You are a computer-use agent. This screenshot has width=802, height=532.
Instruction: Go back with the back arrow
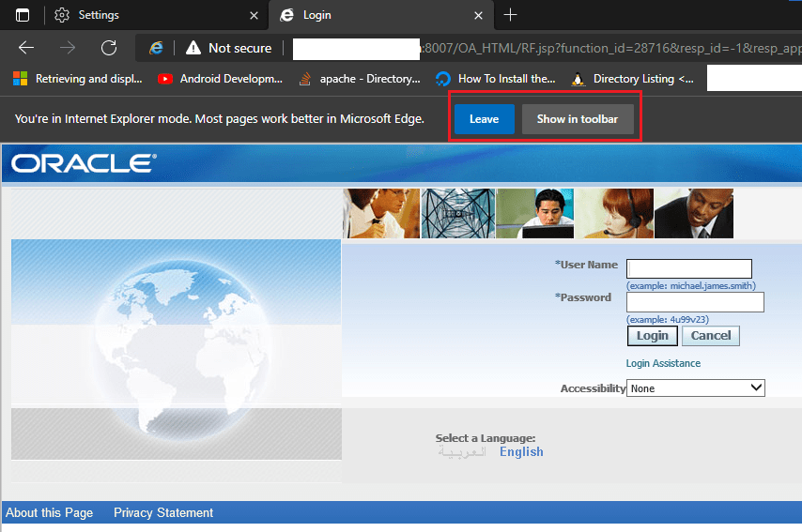click(x=26, y=48)
